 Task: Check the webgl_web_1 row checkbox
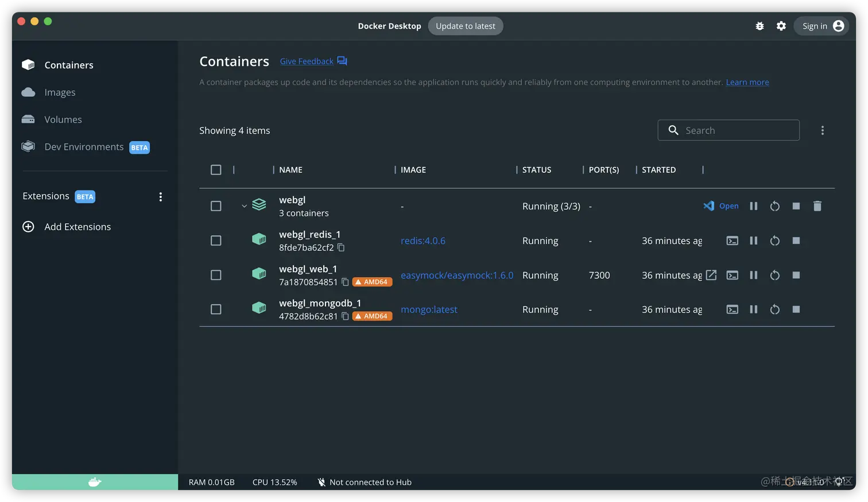click(216, 275)
